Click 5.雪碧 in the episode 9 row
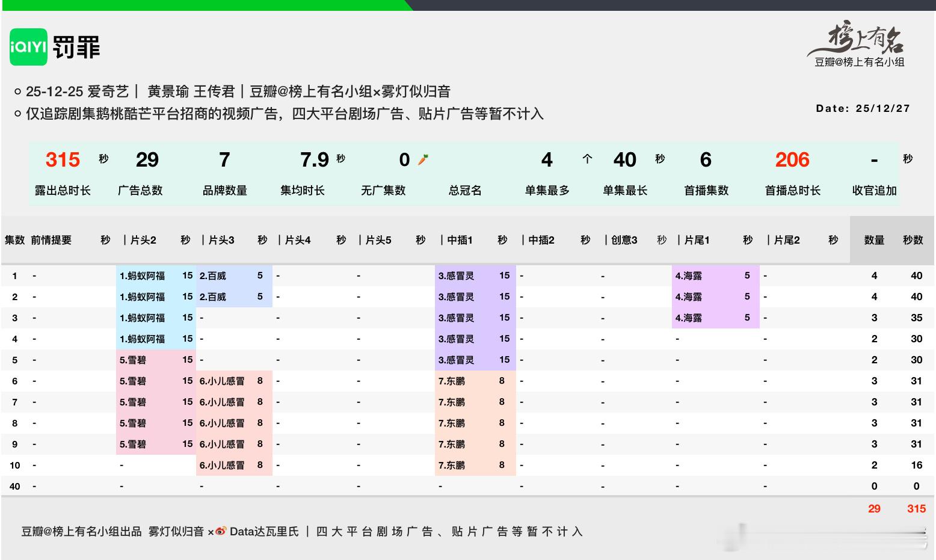 [x=132, y=445]
